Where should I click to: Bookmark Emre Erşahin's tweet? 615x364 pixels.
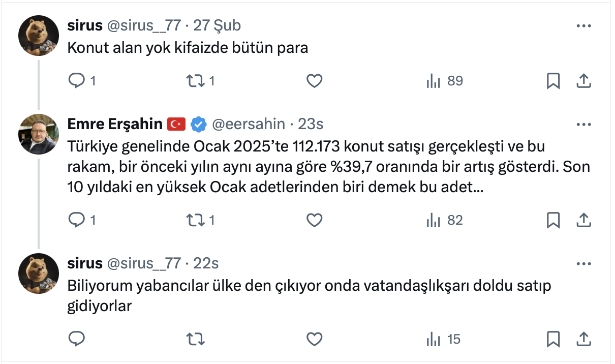553,220
